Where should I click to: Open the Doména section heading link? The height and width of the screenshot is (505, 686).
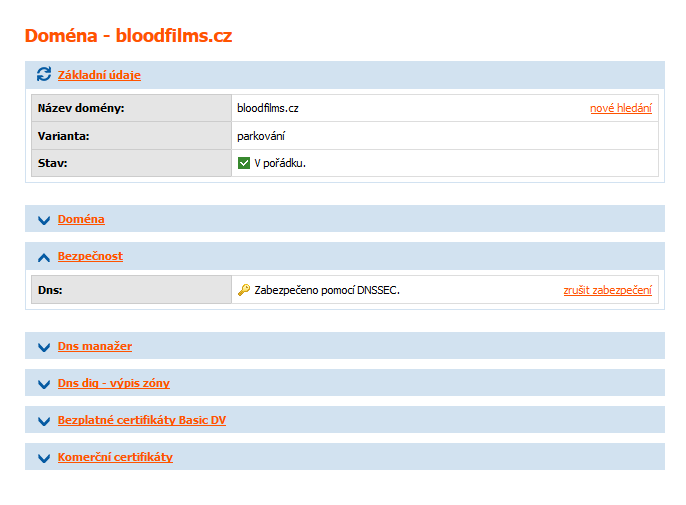click(81, 219)
